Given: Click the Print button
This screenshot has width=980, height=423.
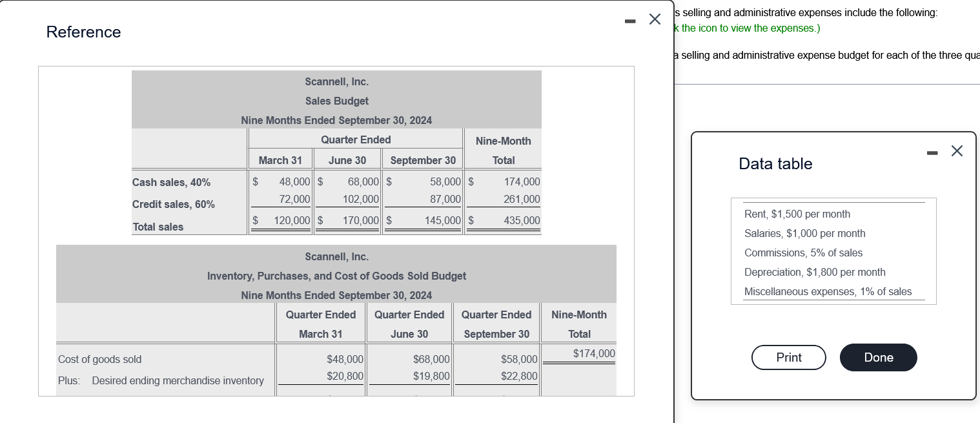Looking at the screenshot, I should 788,357.
